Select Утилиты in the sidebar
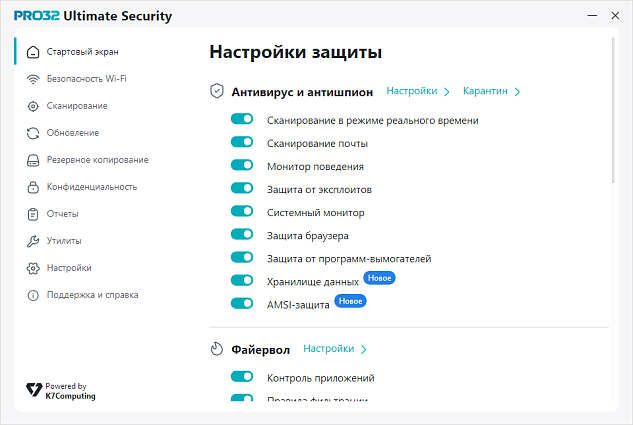Image resolution: width=633 pixels, height=425 pixels. tap(64, 241)
